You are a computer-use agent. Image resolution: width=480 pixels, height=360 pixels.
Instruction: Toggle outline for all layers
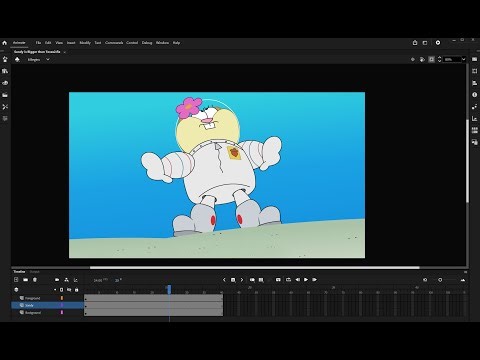point(61,290)
